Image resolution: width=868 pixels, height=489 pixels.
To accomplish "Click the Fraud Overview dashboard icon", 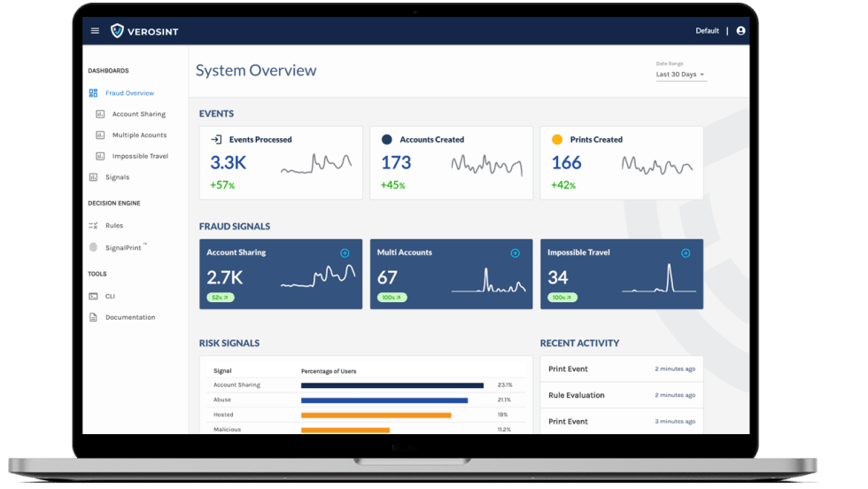I will [x=93, y=93].
